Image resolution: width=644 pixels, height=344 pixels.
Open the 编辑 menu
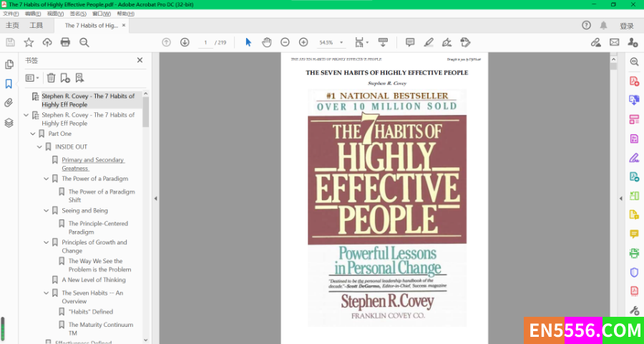(33, 14)
